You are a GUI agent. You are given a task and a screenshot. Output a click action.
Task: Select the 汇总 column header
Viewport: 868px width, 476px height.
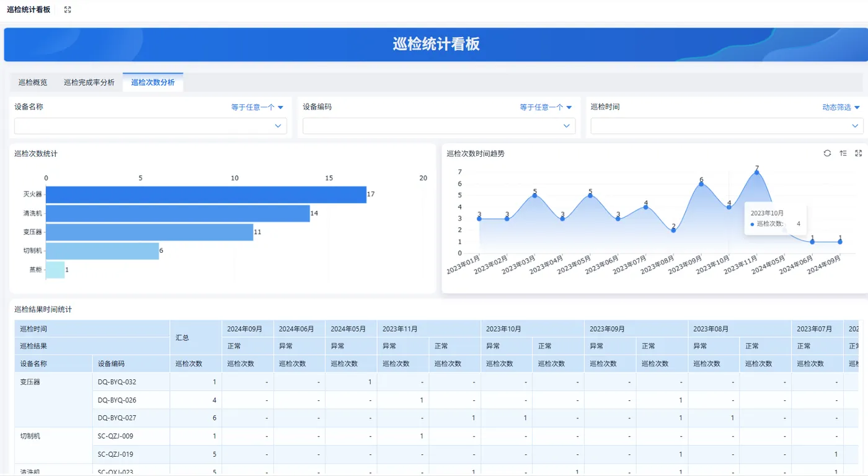pyautogui.click(x=196, y=338)
